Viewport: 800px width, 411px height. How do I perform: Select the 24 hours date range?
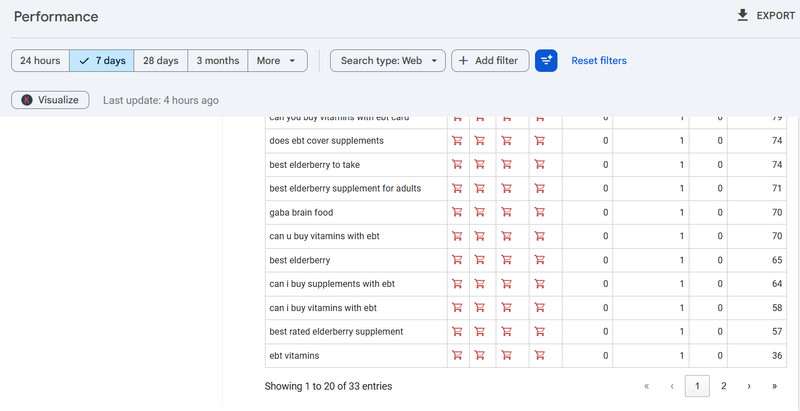coord(40,61)
